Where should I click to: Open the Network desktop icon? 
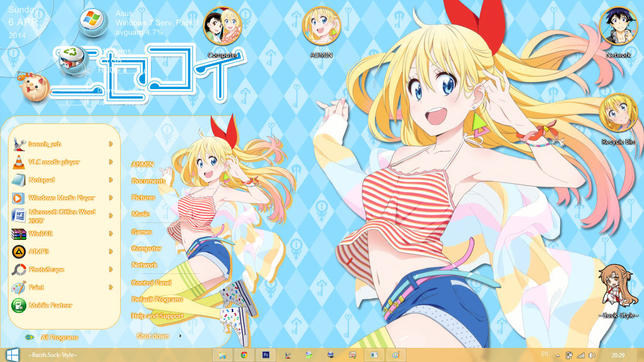click(618, 33)
